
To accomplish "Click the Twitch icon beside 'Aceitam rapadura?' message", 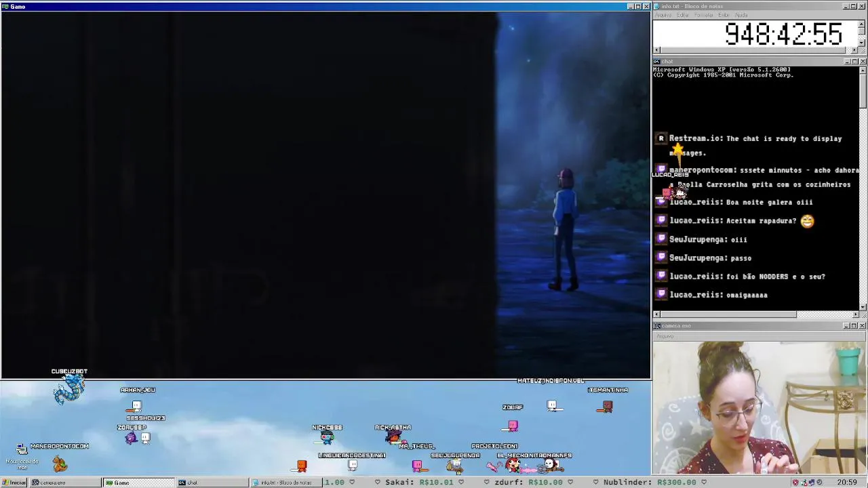I will 661,220.
